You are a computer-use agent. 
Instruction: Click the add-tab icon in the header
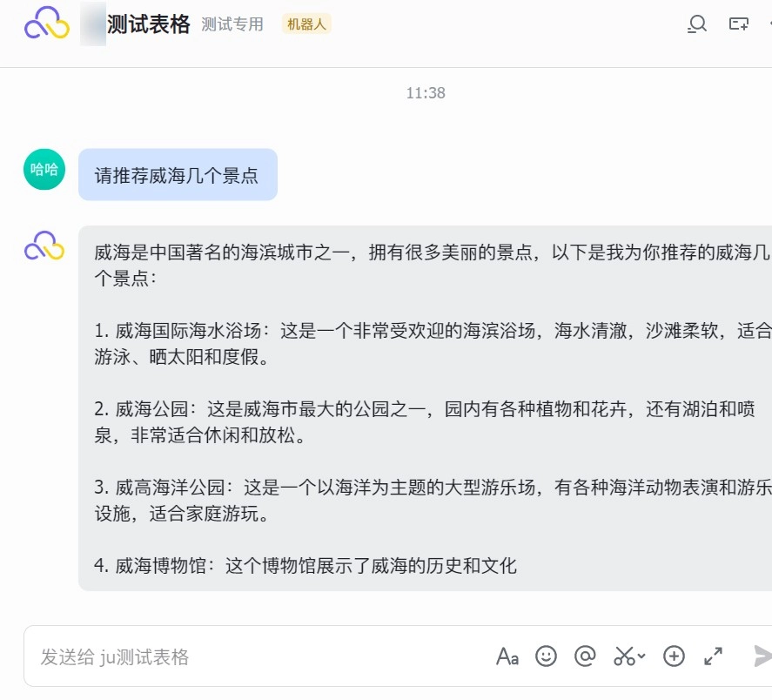tap(739, 24)
